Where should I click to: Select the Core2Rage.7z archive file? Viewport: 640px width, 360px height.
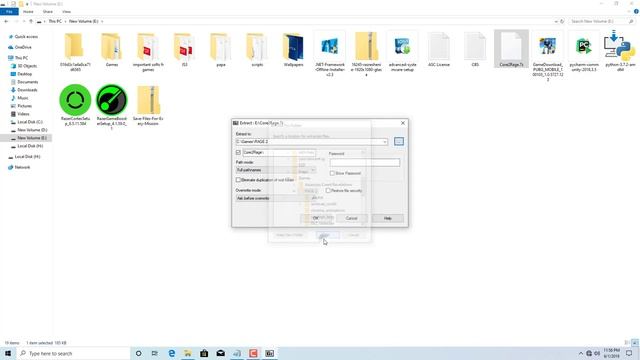pyautogui.click(x=511, y=49)
